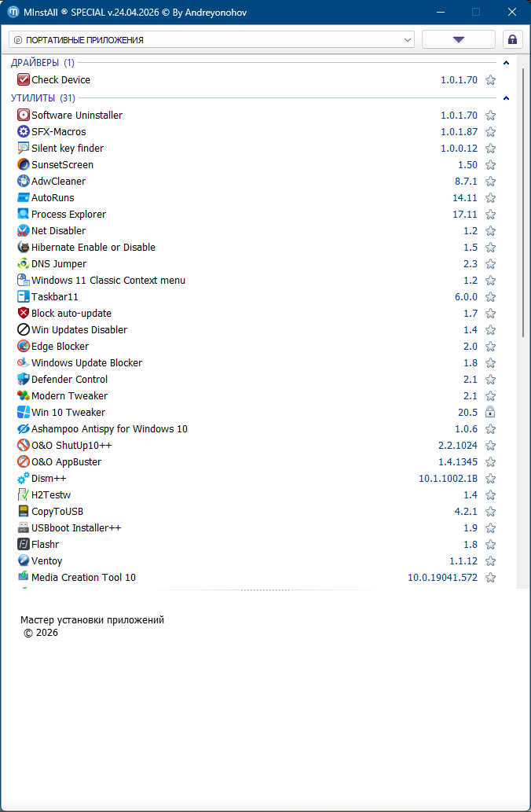Collapse the ДРАЙВЕРЫ section

(506, 63)
